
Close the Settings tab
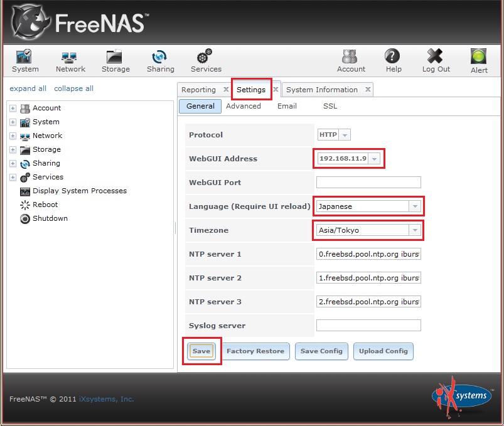276,89
